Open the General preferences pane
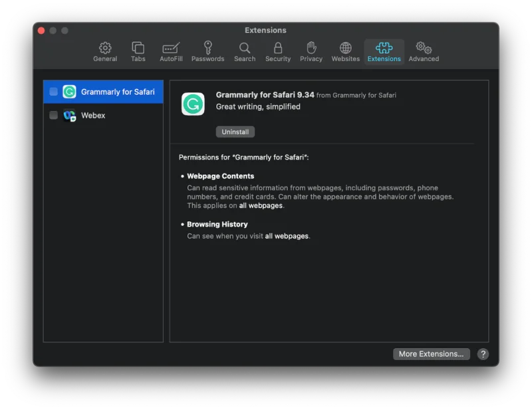Image resolution: width=532 pixels, height=410 pixels. pos(104,52)
